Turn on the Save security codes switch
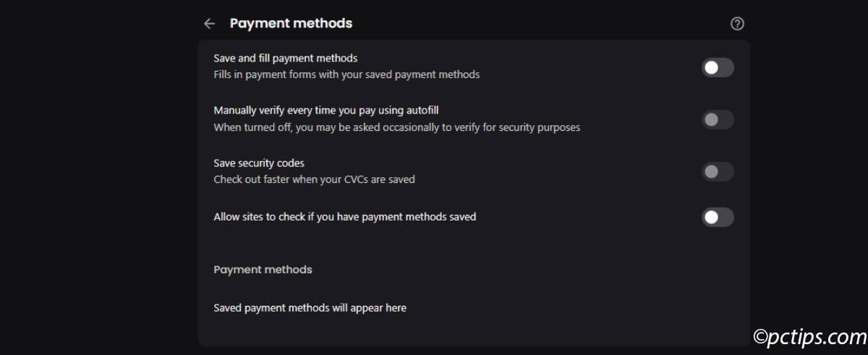868x355 pixels. click(718, 171)
